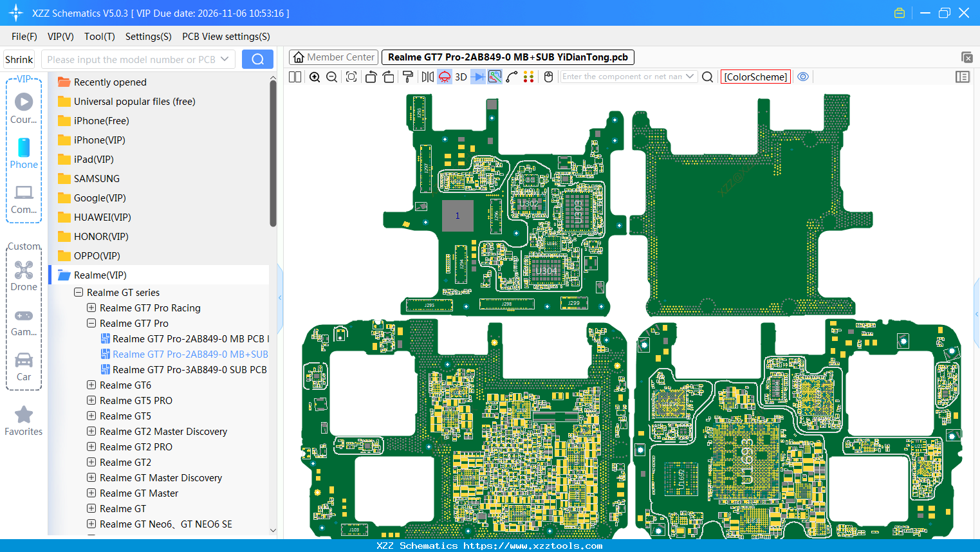Screen dimensions: 980x552
Task: Open the component or net name dropdown
Action: coord(690,77)
